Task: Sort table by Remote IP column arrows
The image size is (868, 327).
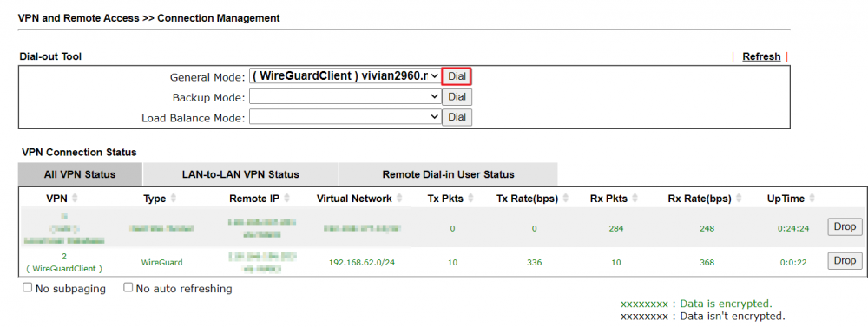Action: point(286,199)
